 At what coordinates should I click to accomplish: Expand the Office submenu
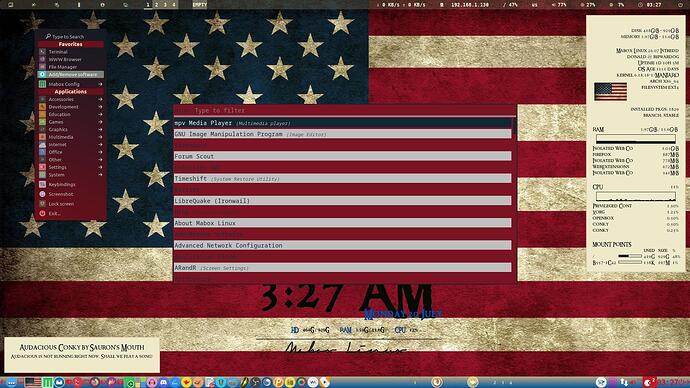pyautogui.click(x=70, y=152)
